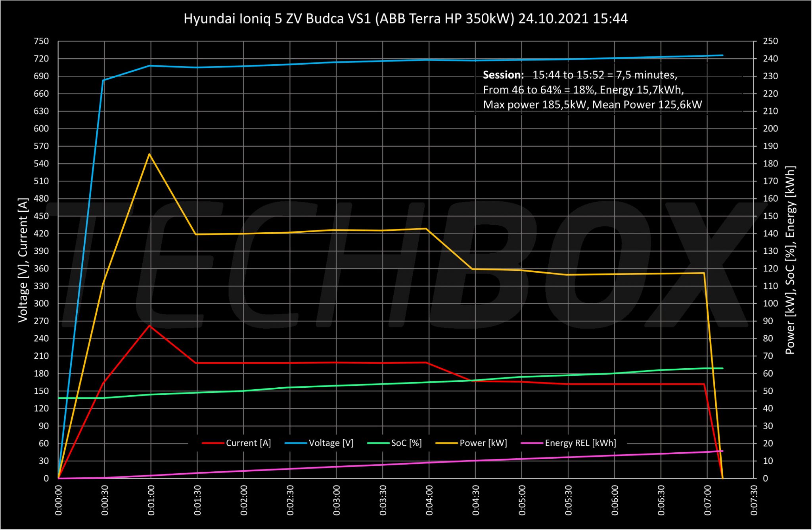Viewport: 812px width, 530px height.
Task: Click left axis value 270
Action: point(41,321)
